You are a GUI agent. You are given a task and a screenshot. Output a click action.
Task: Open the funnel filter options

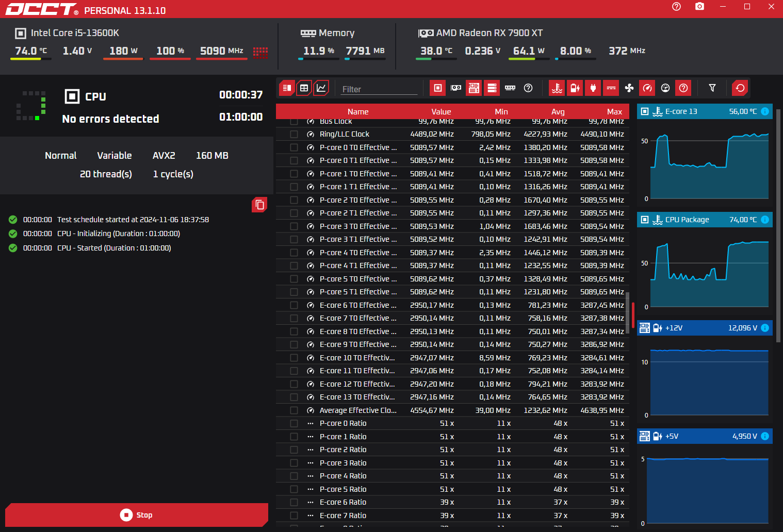click(x=712, y=88)
